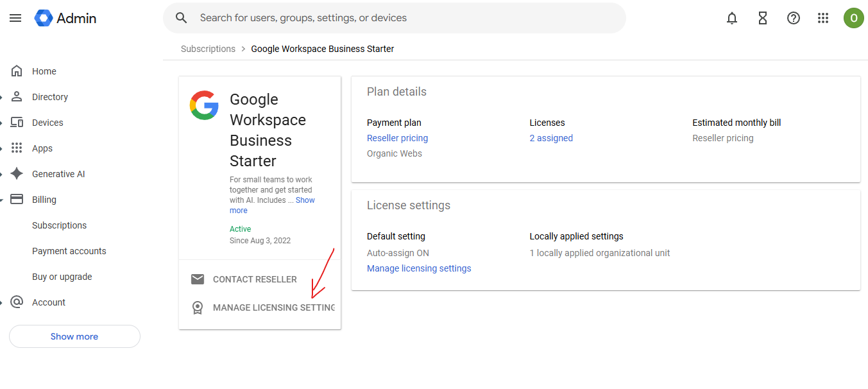
Task: Expand the Devices section in the sidebar
Action: [x=47, y=123]
